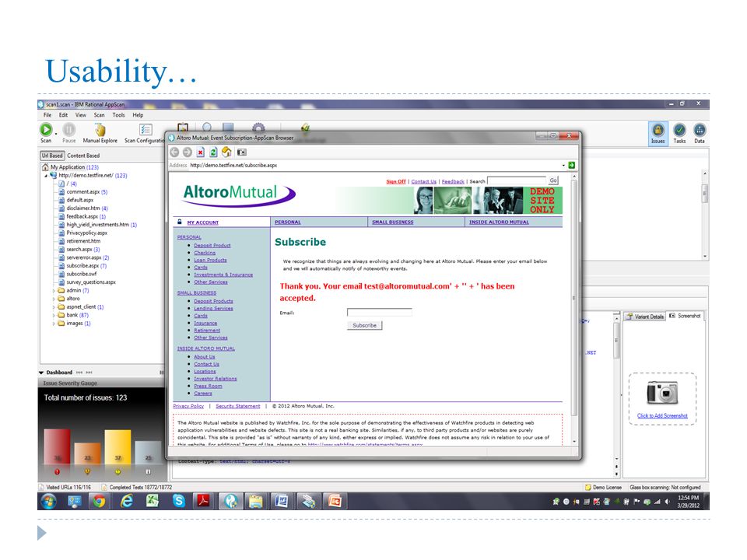Collapse the Dashboard panel
747x560 pixels.
41,373
